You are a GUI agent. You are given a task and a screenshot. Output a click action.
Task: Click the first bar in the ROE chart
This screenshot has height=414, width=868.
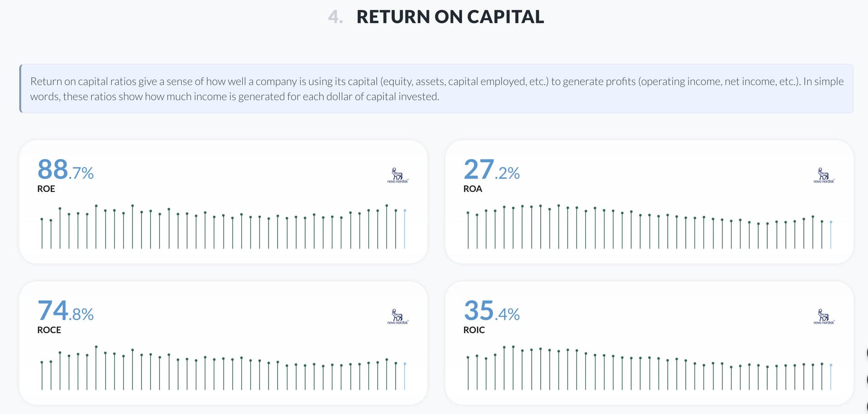[x=42, y=234]
